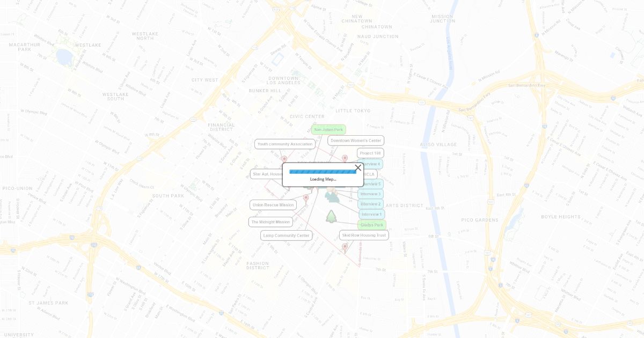Viewport: 644px width, 338px height.
Task: Open the Interview 5 label
Action: 374,184
